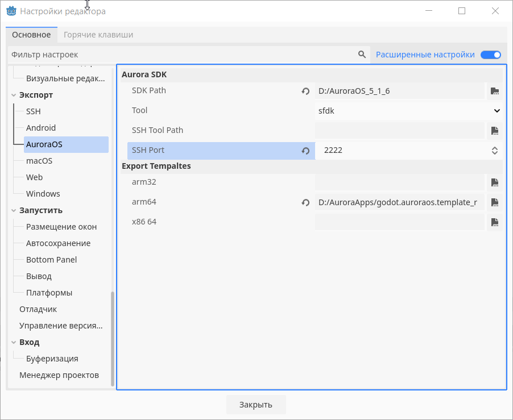The width and height of the screenshot is (513, 420).
Task: Collapse the Экспорт section
Action: pyautogui.click(x=14, y=95)
